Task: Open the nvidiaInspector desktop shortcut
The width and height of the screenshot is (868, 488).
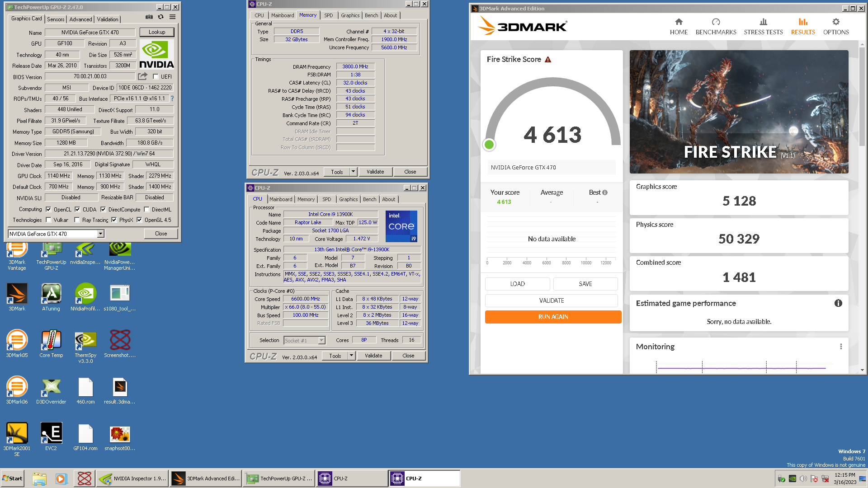Action: (85, 254)
